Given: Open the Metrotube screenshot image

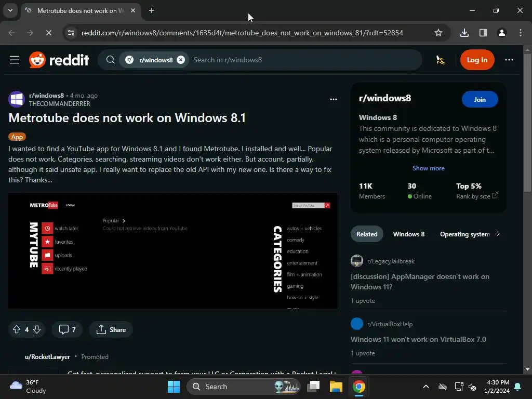Looking at the screenshot, I should (x=172, y=251).
